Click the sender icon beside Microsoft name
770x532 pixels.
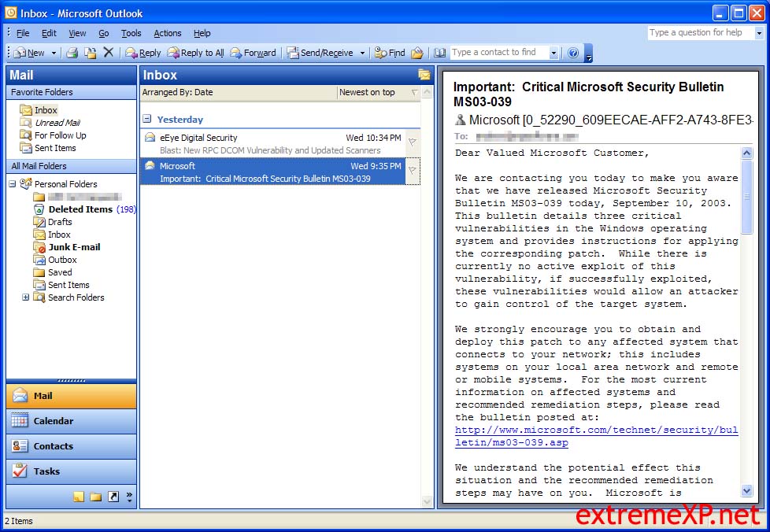point(460,120)
